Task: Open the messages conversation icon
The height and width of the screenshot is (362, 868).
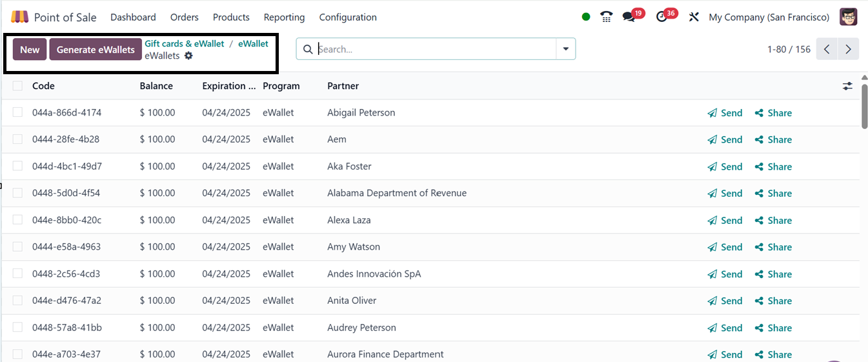Action: tap(629, 17)
